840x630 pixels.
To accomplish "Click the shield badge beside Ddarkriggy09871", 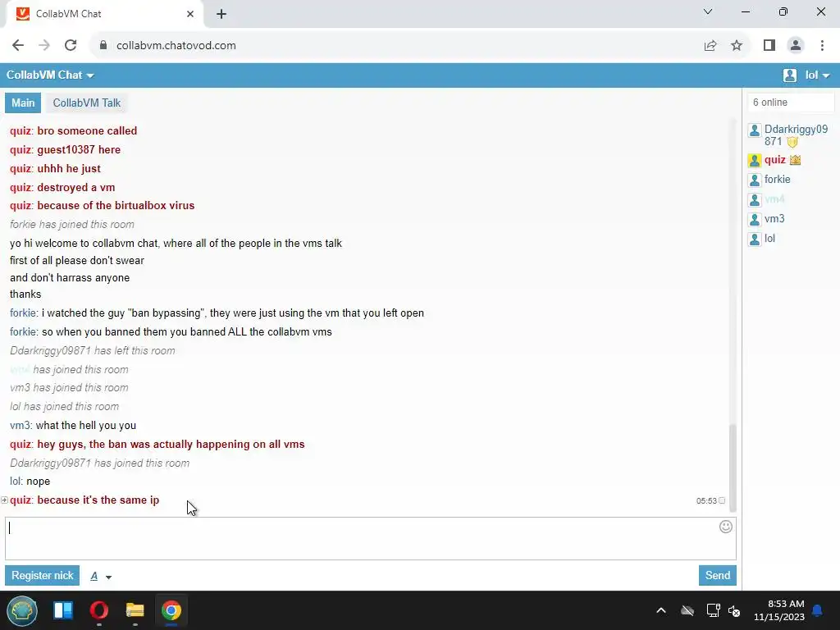I will coord(792,142).
